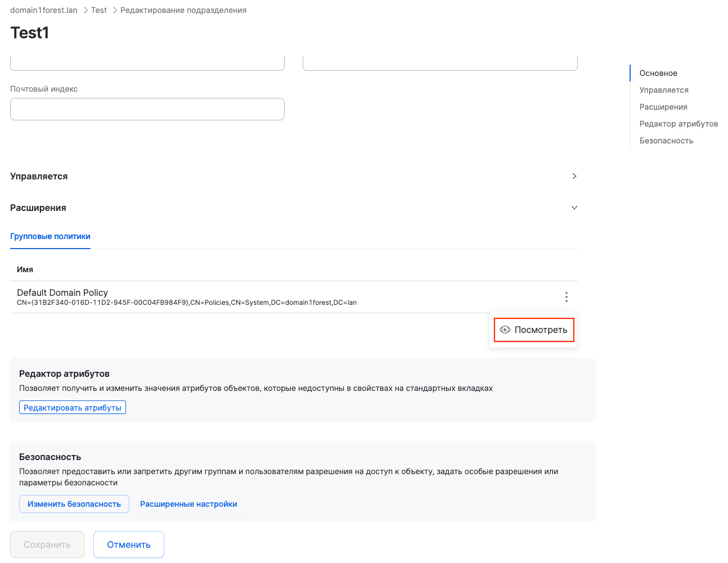Jump to Основное in side navigation
This screenshot has width=728, height=563.
point(658,73)
